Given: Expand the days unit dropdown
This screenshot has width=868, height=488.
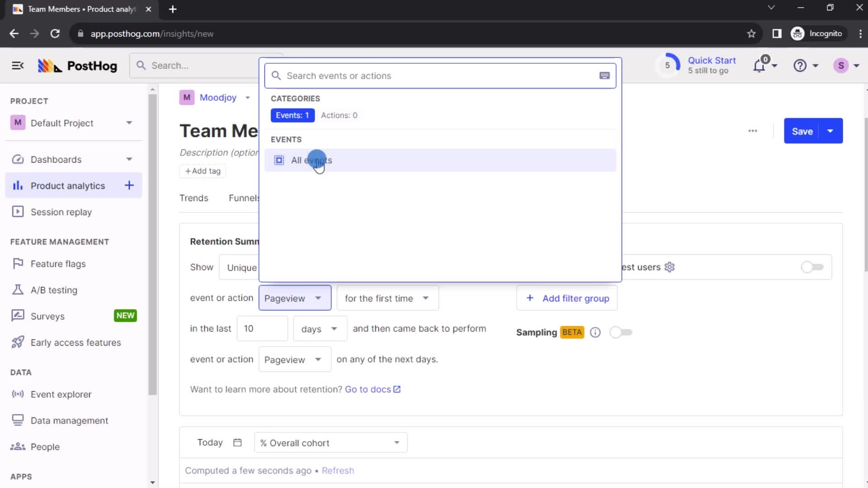Looking at the screenshot, I should [x=319, y=328].
